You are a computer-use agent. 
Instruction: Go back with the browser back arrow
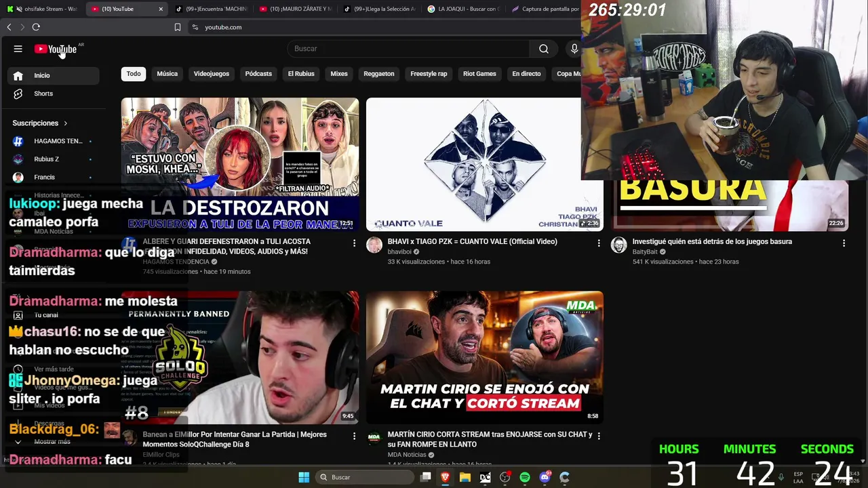click(9, 27)
